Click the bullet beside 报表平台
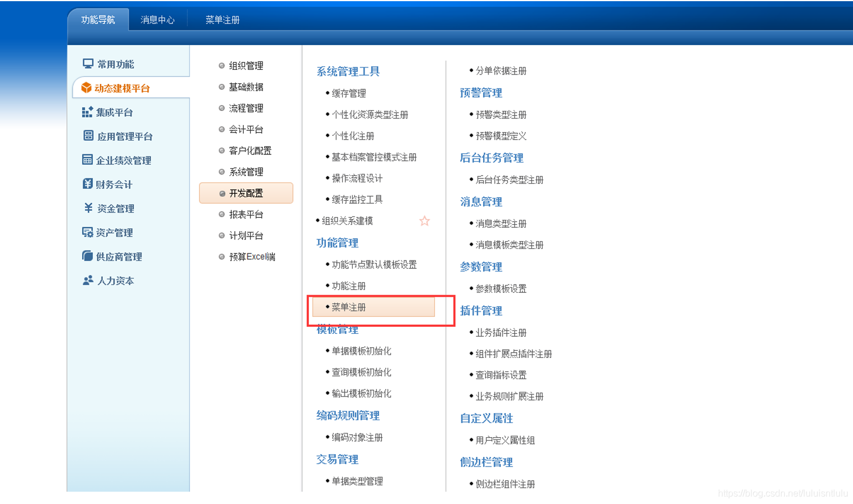853x504 pixels. [x=221, y=214]
